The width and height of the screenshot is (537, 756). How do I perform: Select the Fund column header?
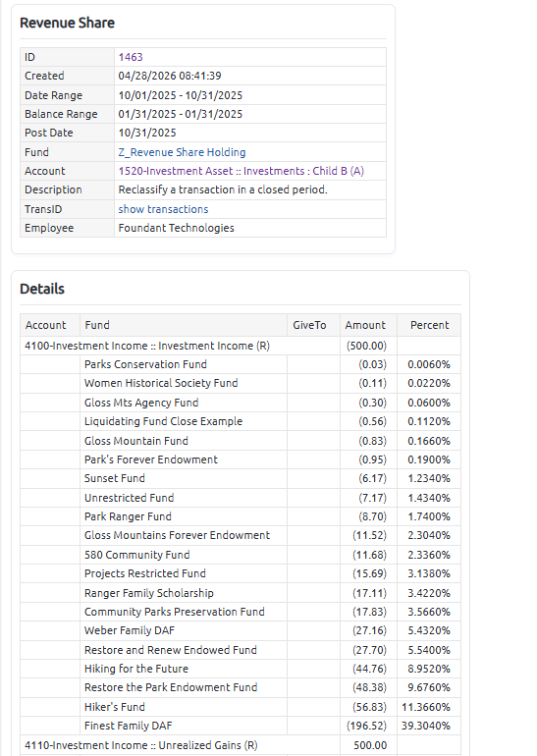pos(184,325)
